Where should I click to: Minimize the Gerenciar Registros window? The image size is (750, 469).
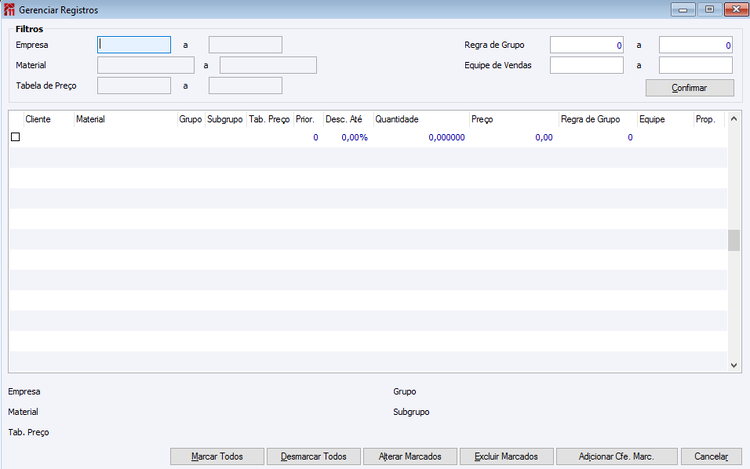683,9
